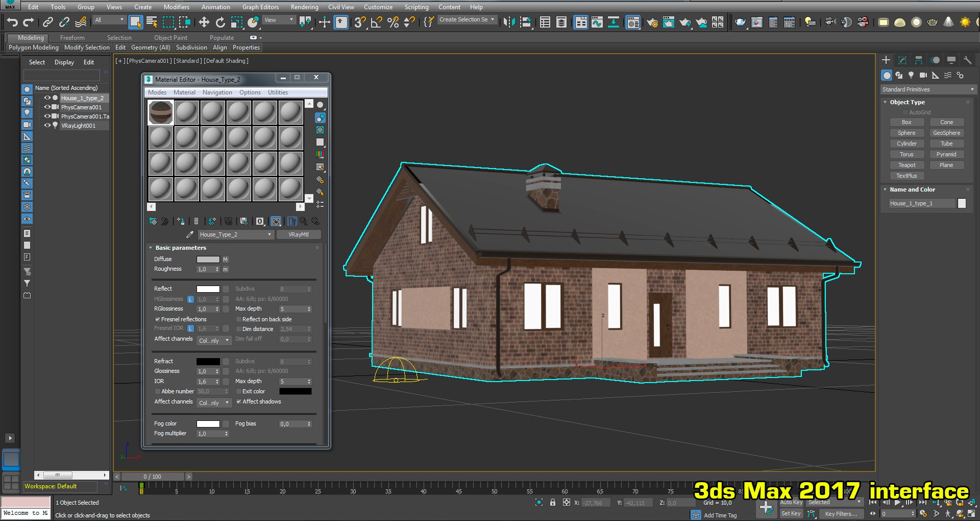Click the Mirror tool icon
The height and width of the screenshot is (521, 980).
point(509,22)
